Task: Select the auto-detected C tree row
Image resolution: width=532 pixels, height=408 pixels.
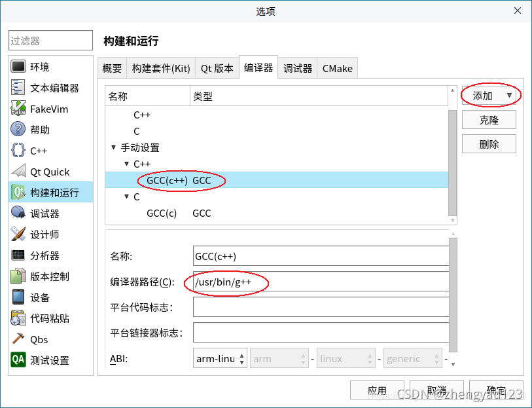Action: (x=277, y=131)
